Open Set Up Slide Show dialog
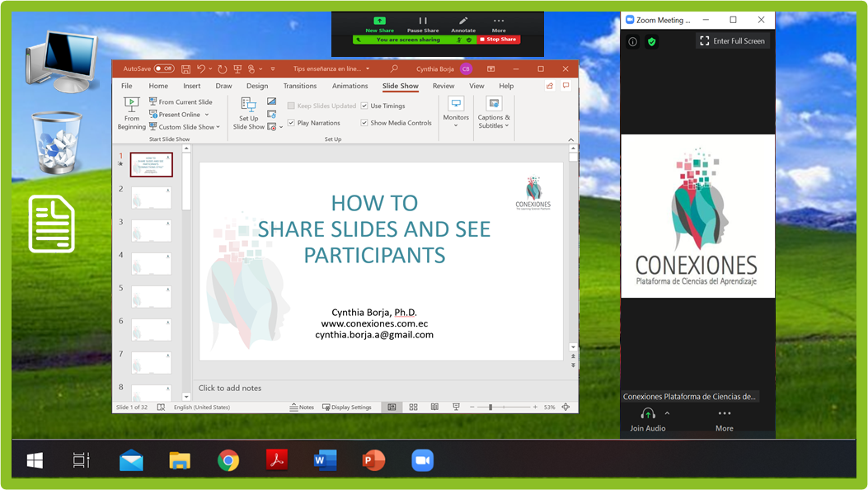 (x=249, y=114)
